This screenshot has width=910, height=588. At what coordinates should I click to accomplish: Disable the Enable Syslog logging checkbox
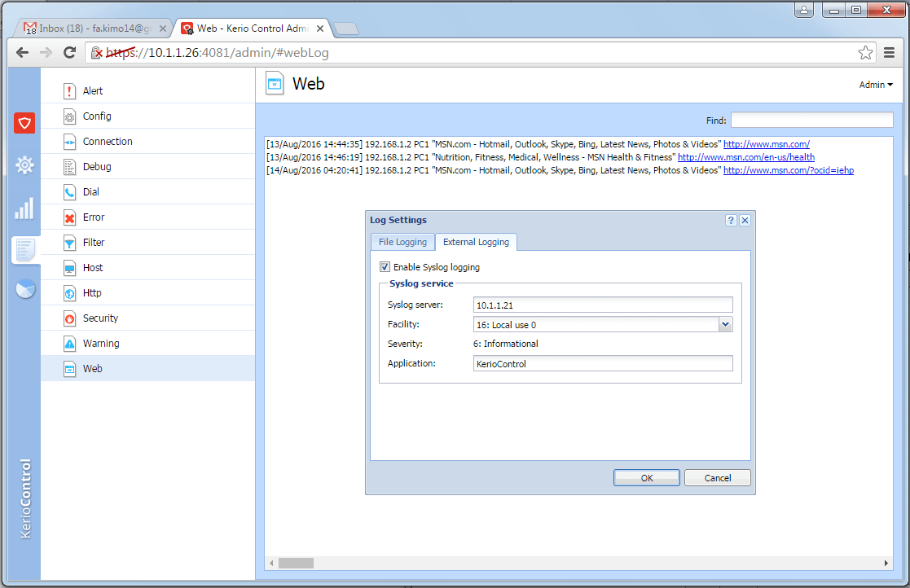click(385, 267)
